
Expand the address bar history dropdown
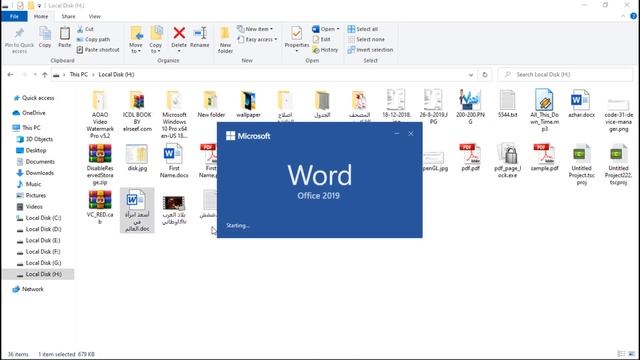471,75
